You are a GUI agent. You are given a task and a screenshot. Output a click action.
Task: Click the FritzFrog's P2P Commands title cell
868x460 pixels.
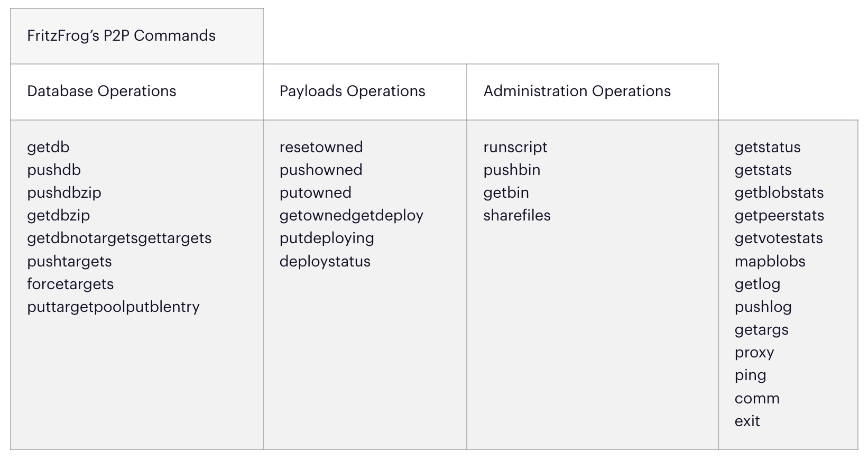pyautogui.click(x=121, y=36)
